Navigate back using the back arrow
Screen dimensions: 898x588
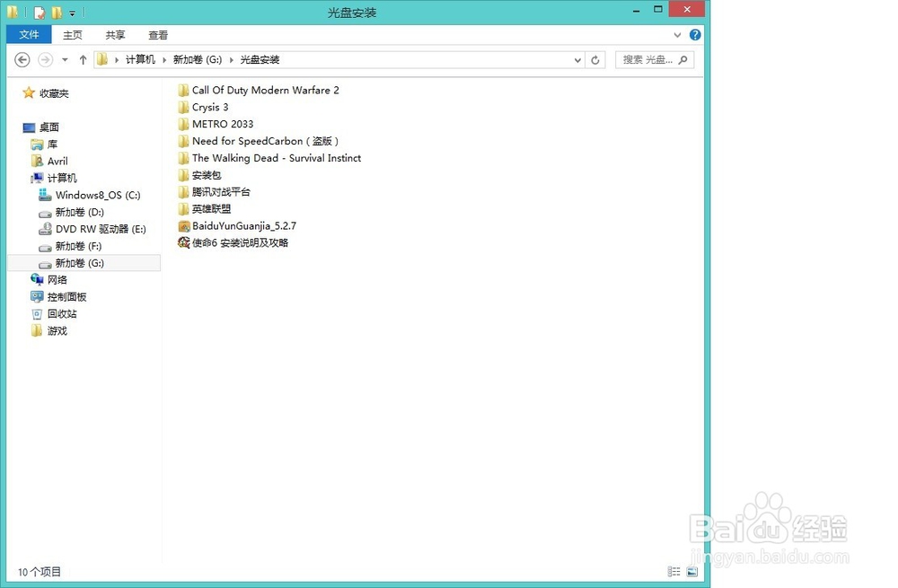pos(22,59)
